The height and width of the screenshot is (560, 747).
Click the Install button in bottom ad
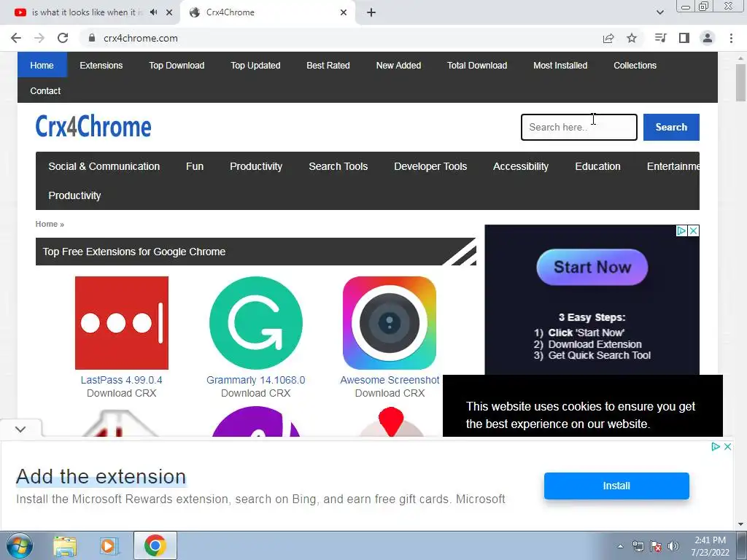point(616,486)
